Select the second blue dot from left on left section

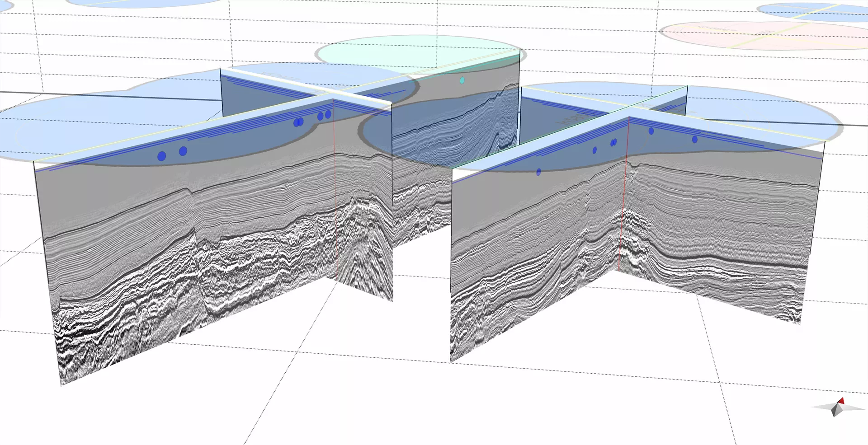point(183,151)
